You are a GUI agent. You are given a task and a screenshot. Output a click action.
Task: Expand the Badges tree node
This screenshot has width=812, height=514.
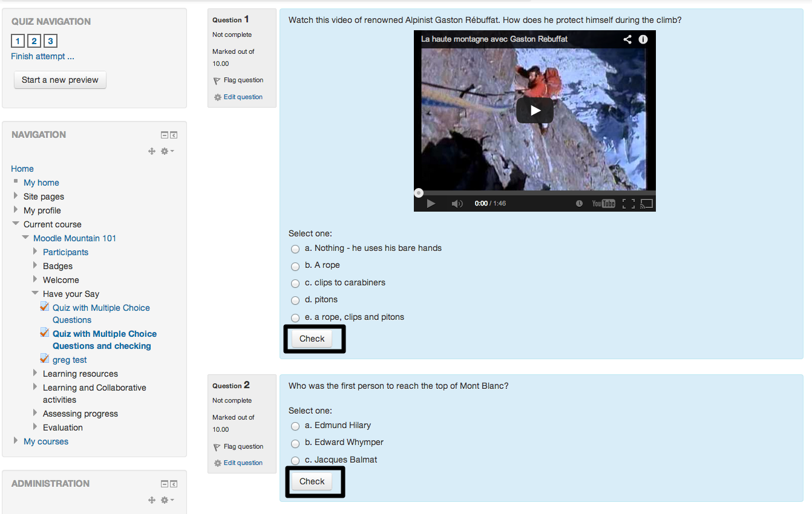[x=35, y=265]
